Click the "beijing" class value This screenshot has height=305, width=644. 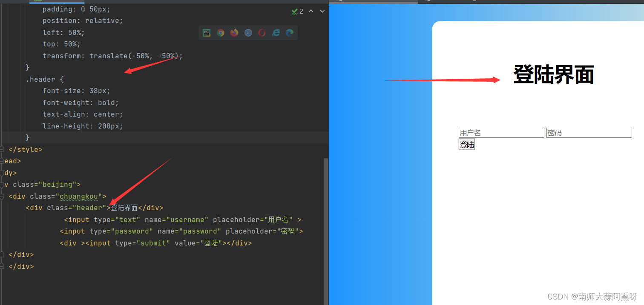tap(57, 184)
